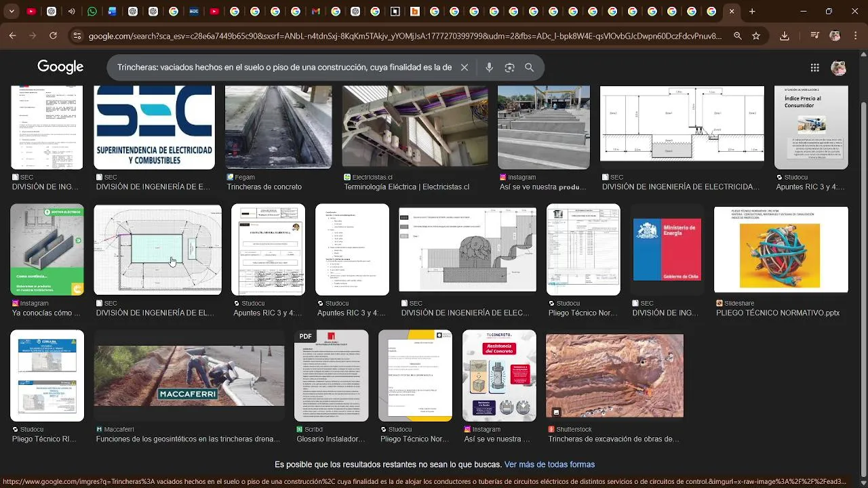Open the tangled cables Slideshare image
Screen dimensions: 868x488
[x=781, y=249]
